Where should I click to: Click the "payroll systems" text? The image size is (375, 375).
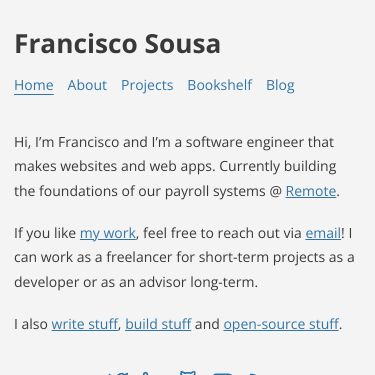click(x=215, y=191)
